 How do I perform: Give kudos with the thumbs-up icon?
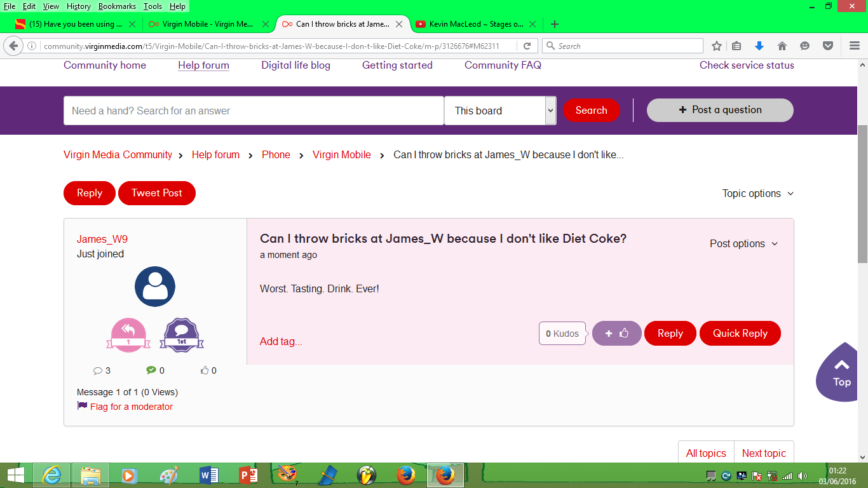pyautogui.click(x=616, y=333)
